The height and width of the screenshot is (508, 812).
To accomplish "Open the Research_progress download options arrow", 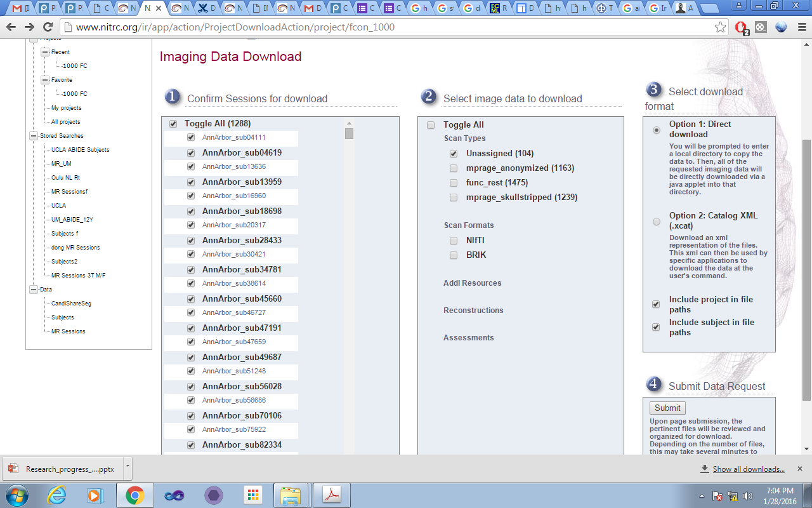I will pyautogui.click(x=128, y=465).
